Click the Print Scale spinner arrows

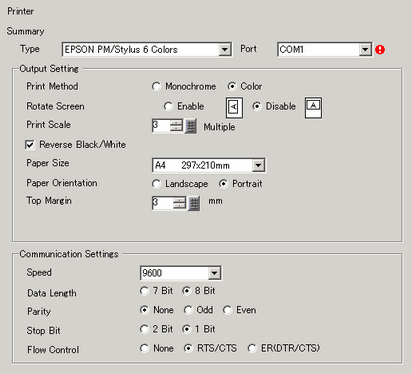(176, 126)
